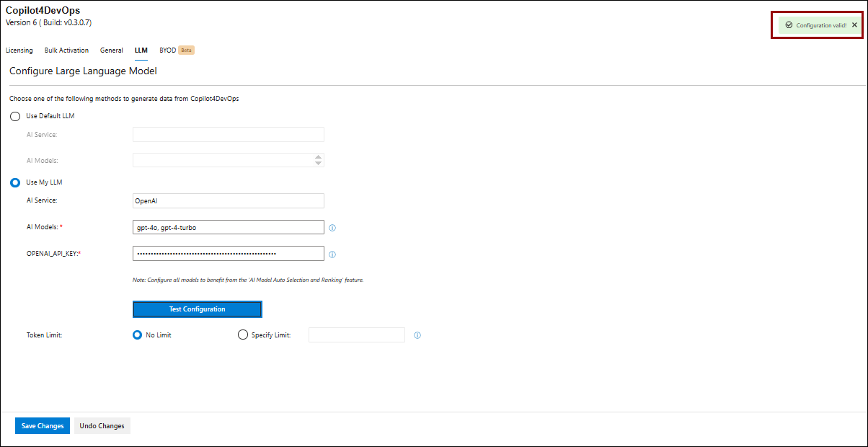
Task: Choose No Limit for token limit
Action: coord(138,335)
